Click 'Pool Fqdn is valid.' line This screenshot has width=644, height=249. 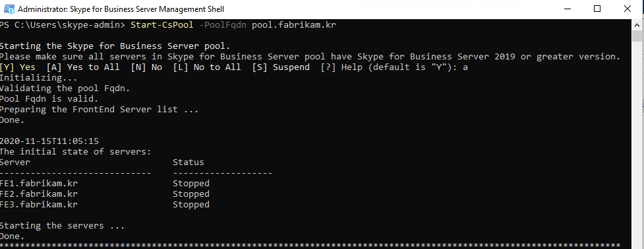(x=49, y=99)
